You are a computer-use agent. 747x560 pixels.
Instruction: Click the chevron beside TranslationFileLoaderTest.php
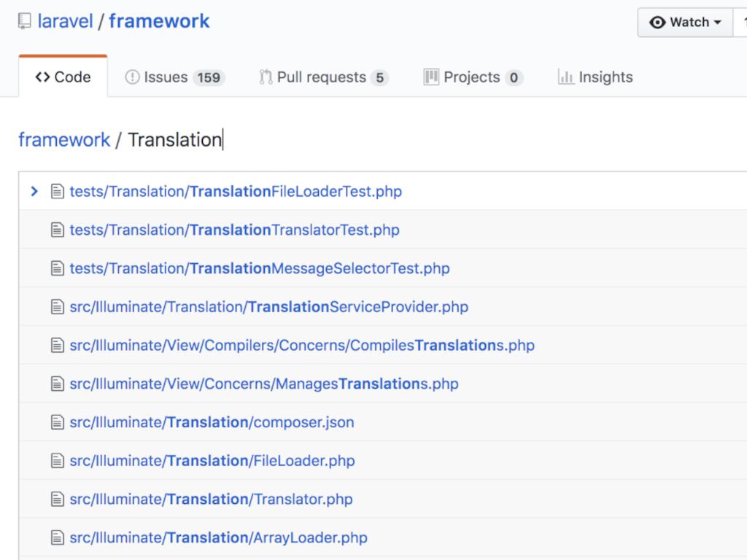pyautogui.click(x=34, y=192)
